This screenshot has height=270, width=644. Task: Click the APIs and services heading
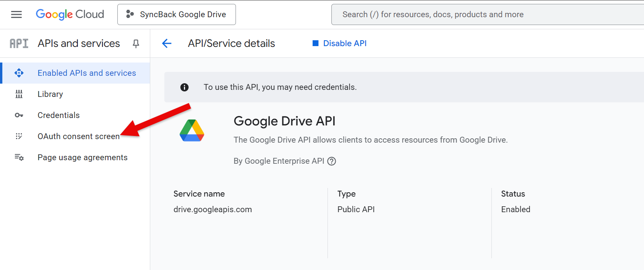[79, 43]
